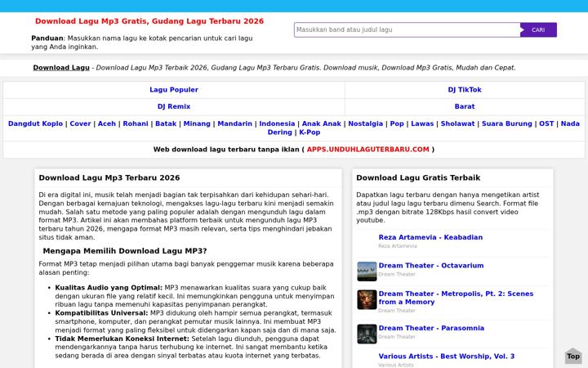Click the Metropolis Pt. 2 album cover
588x368 pixels.
click(367, 299)
